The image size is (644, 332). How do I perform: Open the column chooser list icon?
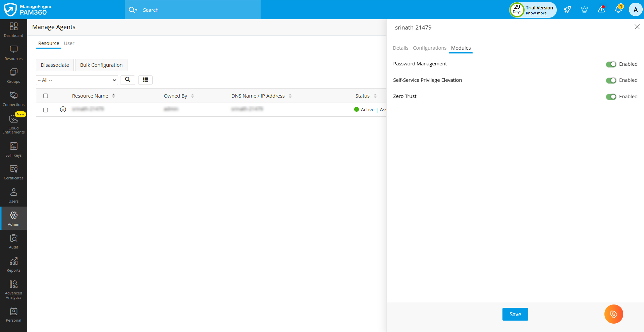pyautogui.click(x=145, y=80)
